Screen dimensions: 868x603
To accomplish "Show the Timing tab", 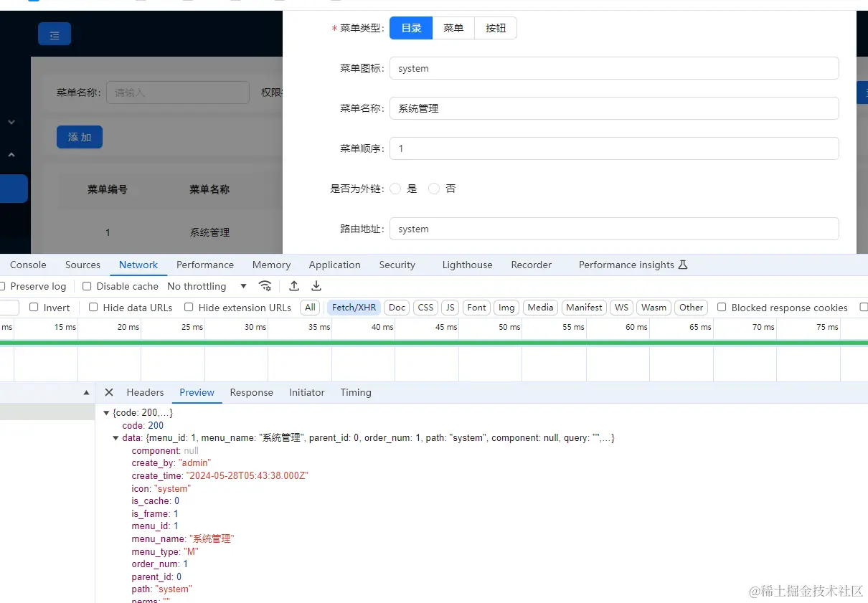I will pos(356,392).
